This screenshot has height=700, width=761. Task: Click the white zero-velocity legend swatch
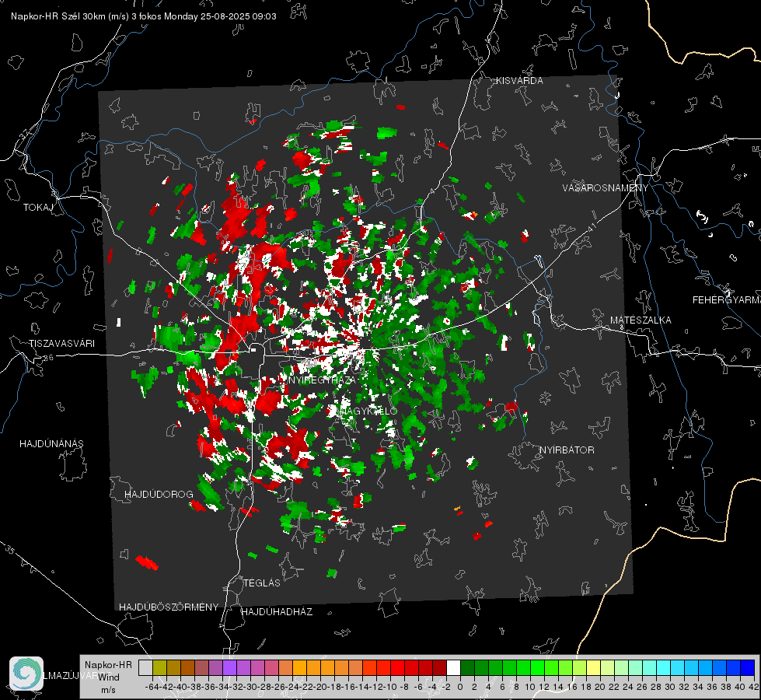tap(453, 667)
